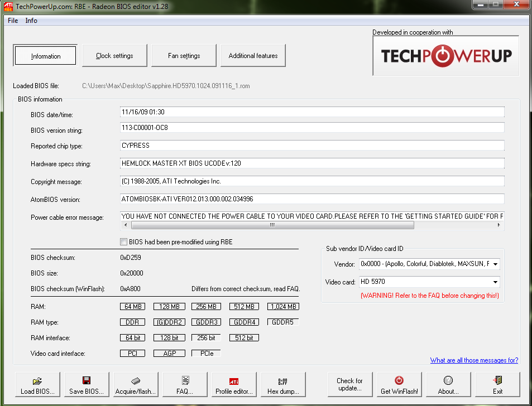
Task: Click the Check for update button
Action: pos(350,384)
